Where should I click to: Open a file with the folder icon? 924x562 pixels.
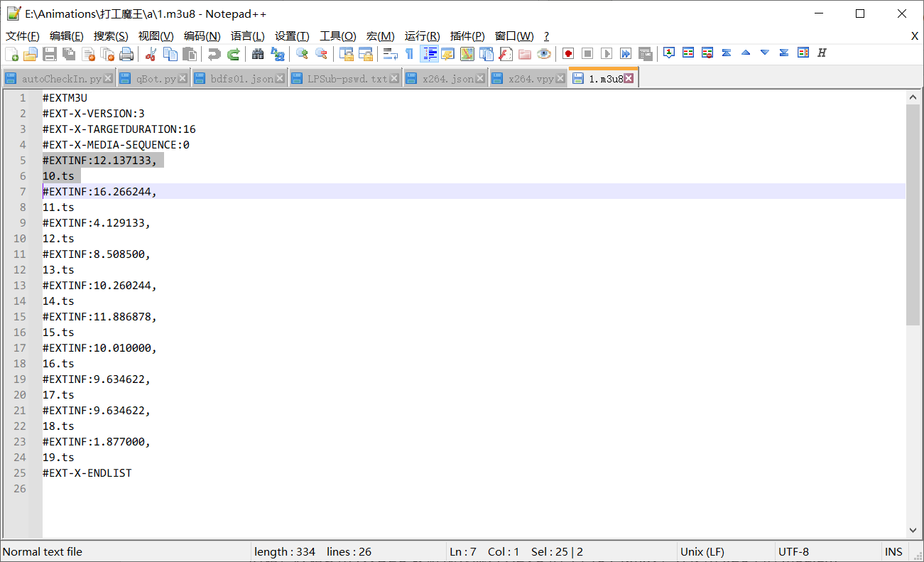(x=31, y=53)
